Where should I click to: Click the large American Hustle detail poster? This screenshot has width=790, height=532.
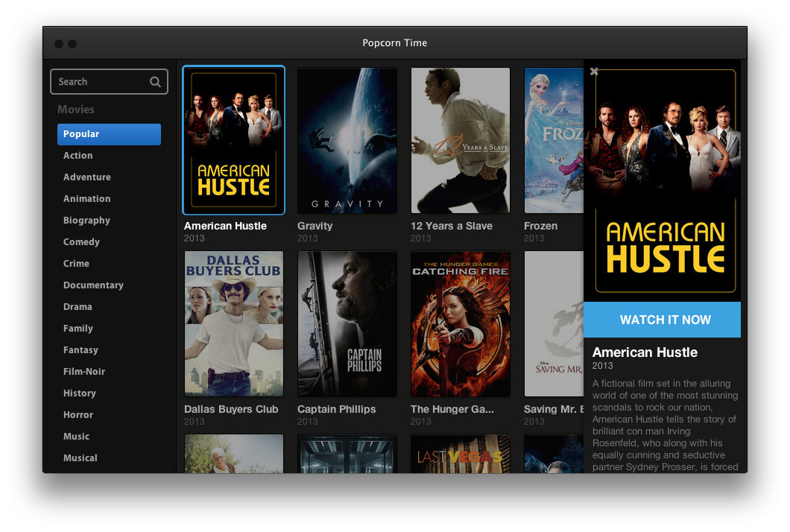662,181
